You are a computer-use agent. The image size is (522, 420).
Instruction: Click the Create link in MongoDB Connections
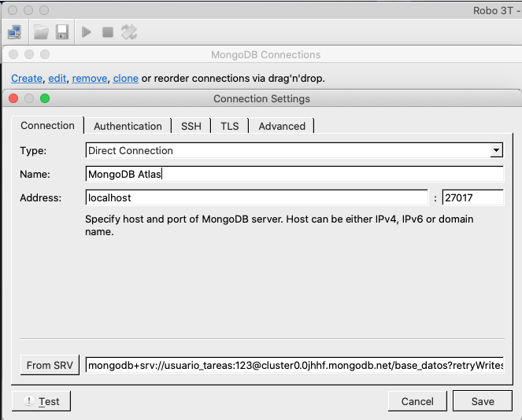[x=27, y=78]
